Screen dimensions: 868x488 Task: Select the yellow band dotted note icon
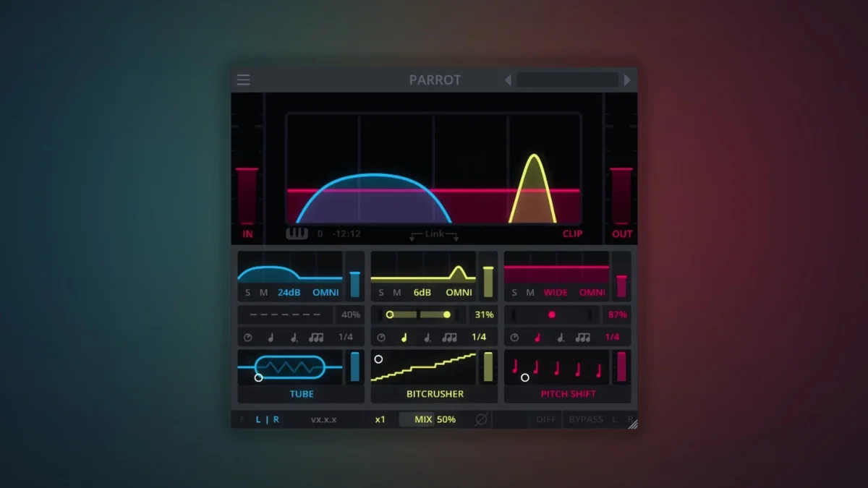(427, 338)
